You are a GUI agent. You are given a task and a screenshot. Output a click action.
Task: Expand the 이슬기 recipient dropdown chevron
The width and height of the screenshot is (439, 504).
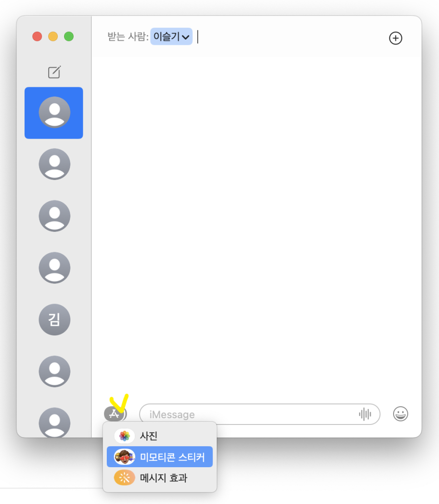point(185,37)
